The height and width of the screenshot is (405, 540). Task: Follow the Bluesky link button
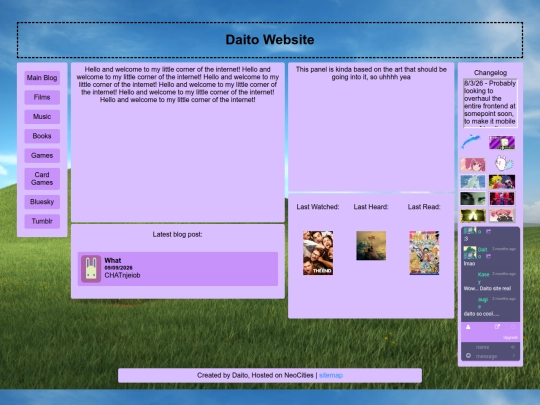coord(42,202)
